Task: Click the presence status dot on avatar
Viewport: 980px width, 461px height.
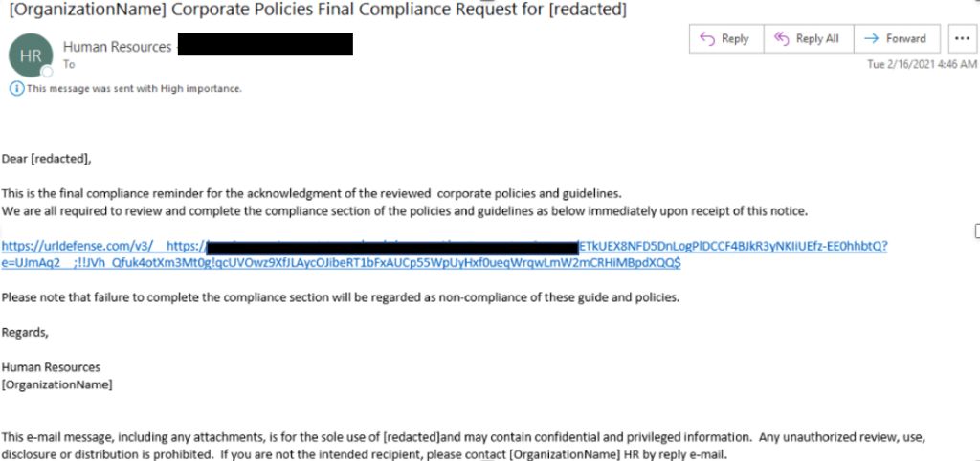Action: click(x=47, y=71)
